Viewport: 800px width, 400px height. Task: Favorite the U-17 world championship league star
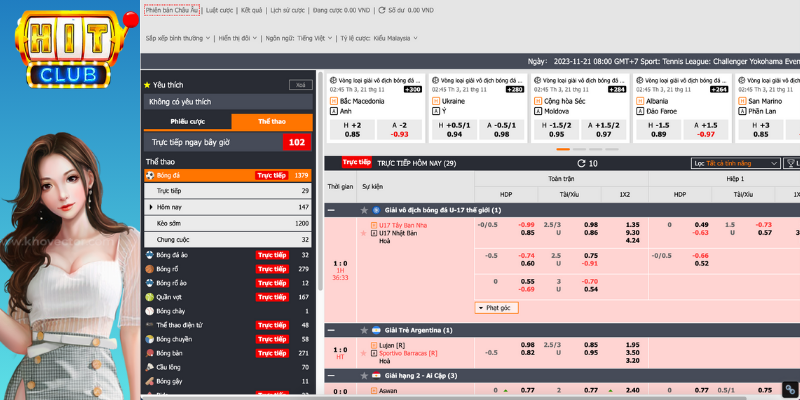point(364,210)
